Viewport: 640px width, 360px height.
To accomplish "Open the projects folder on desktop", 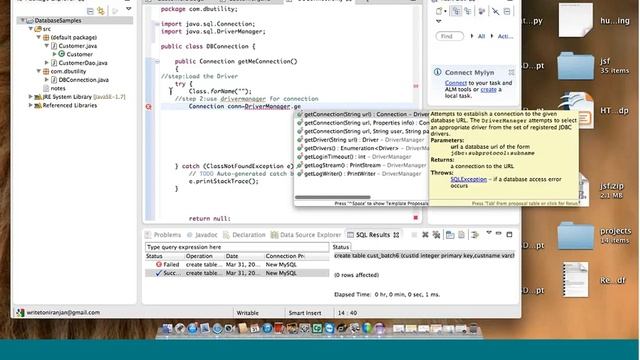I will 576,236.
